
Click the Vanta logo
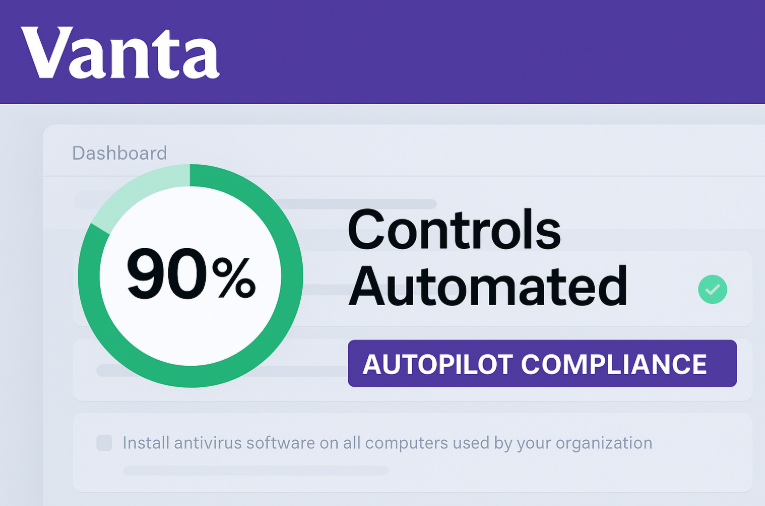click(x=120, y=52)
